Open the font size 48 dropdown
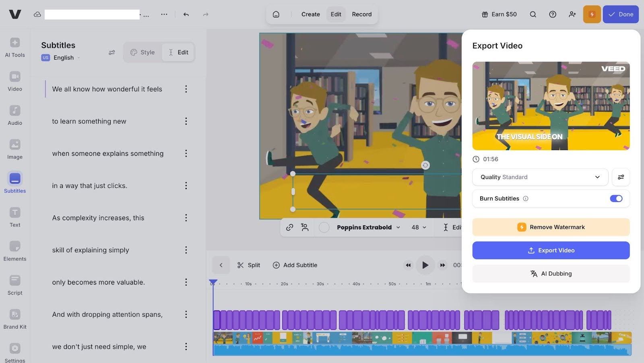644x363 pixels. [419, 227]
